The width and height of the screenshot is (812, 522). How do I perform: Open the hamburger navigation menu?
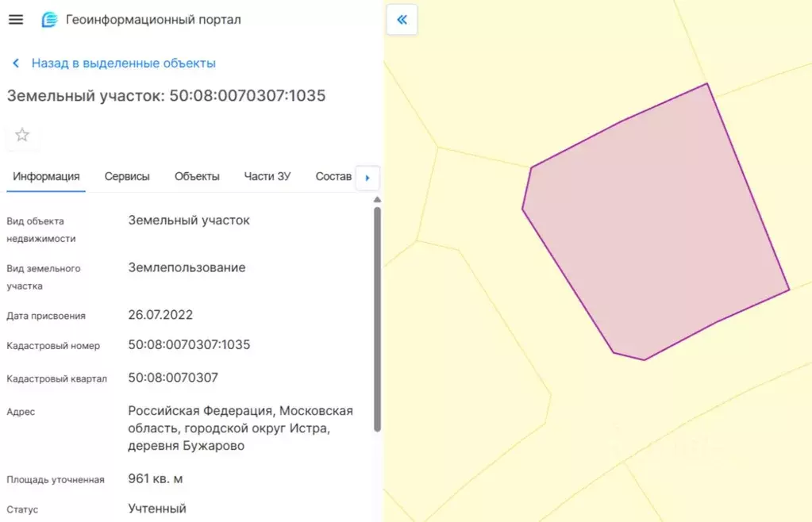[x=16, y=19]
